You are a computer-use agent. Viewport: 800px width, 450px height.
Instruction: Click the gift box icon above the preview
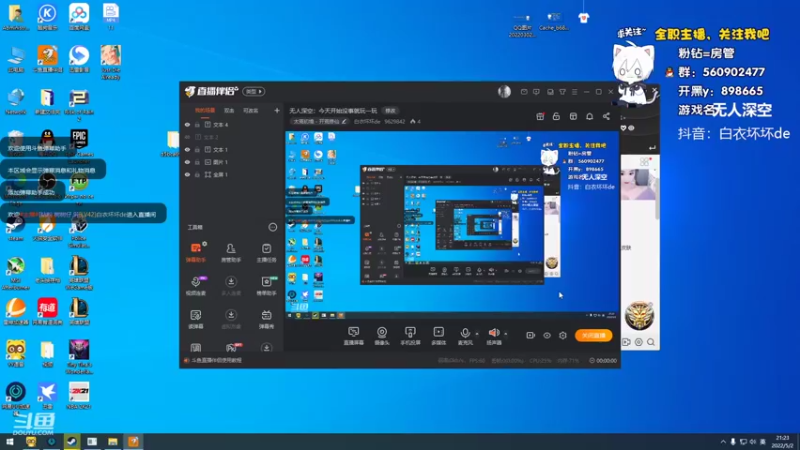pyautogui.click(x=540, y=116)
